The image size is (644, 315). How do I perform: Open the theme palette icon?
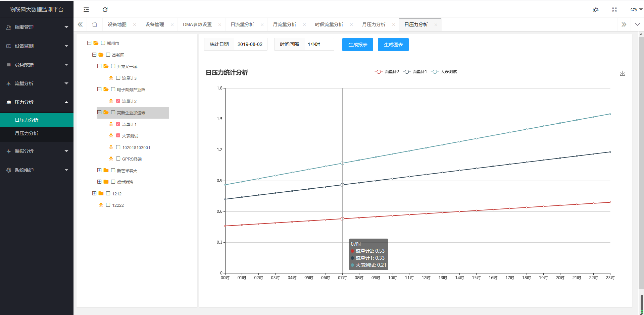pos(596,10)
